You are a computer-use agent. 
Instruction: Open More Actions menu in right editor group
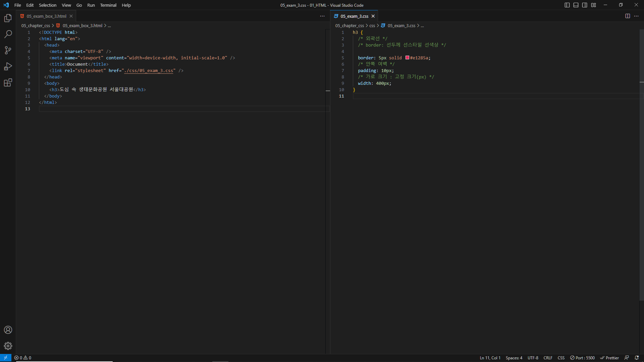(636, 16)
